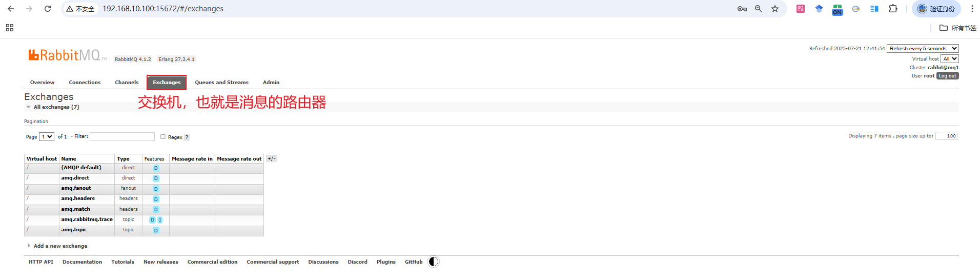The image size is (980, 280).
Task: Open the amq.match exchange
Action: click(75, 209)
